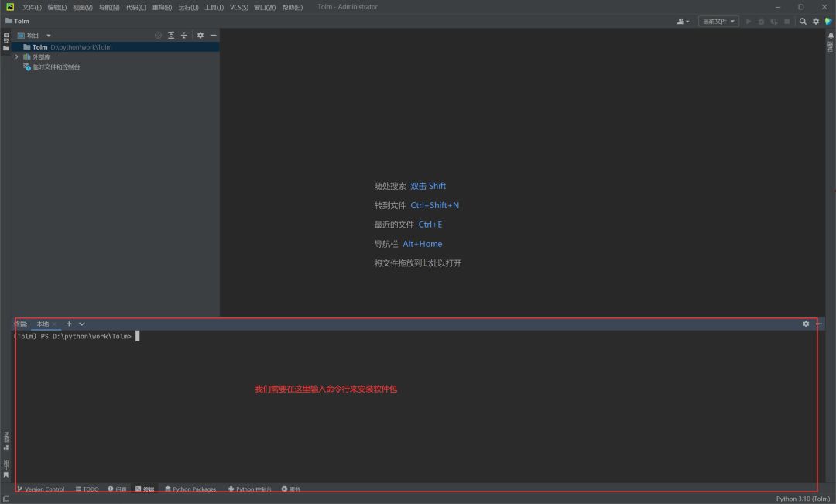Toggle the Python Packages tool window

(190, 489)
